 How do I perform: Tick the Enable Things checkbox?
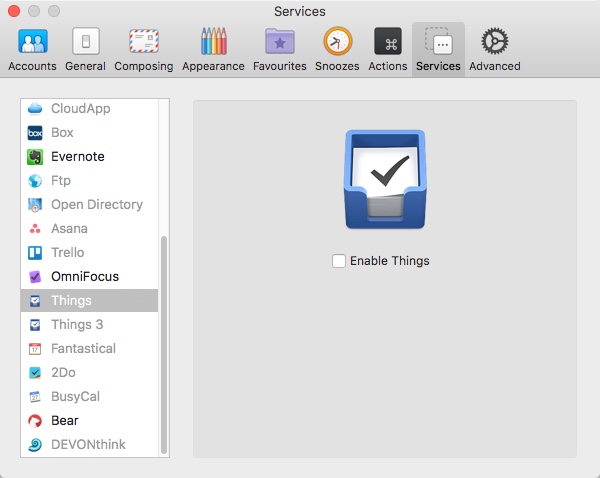click(339, 261)
